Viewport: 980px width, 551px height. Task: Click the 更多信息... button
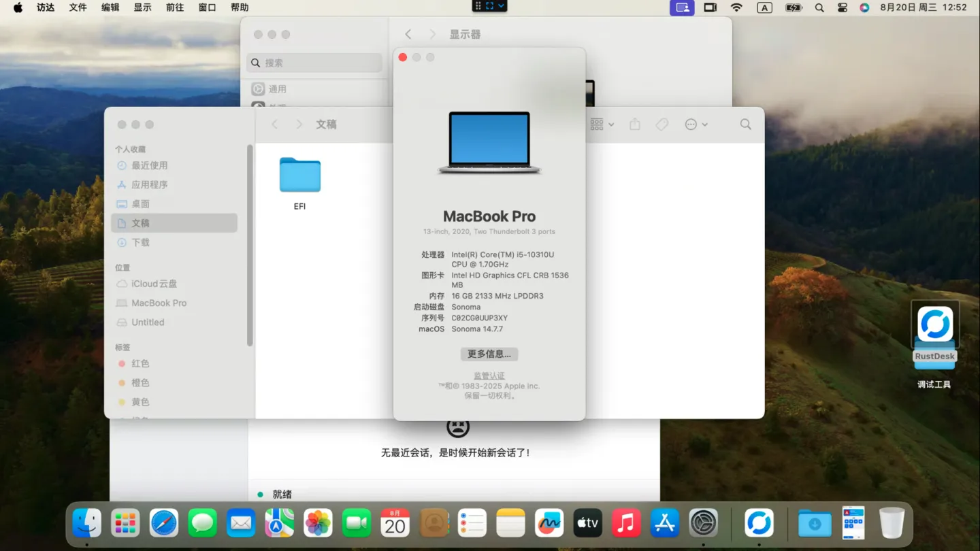pos(489,354)
